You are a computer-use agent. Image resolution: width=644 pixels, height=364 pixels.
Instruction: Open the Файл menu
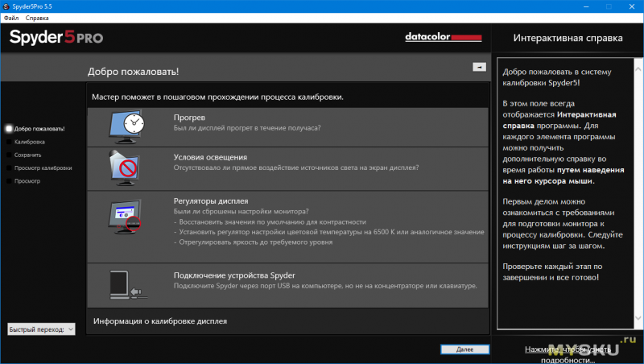tap(11, 18)
